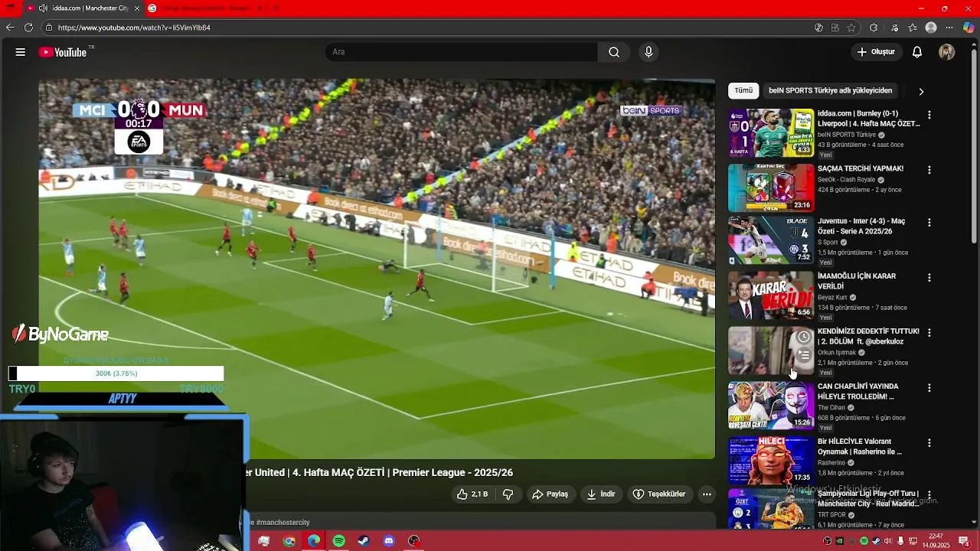The height and width of the screenshot is (551, 980).
Task: Open the Windows notification center
Action: [964, 541]
